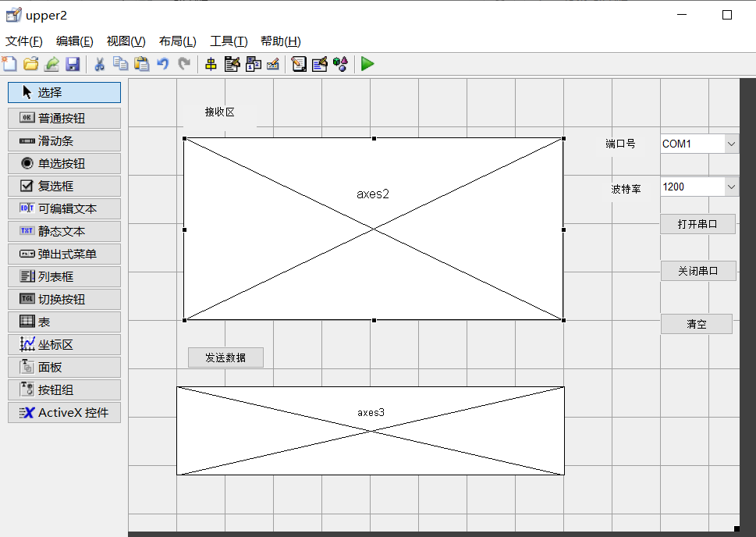Open the COM1 port dropdown

tap(731, 143)
